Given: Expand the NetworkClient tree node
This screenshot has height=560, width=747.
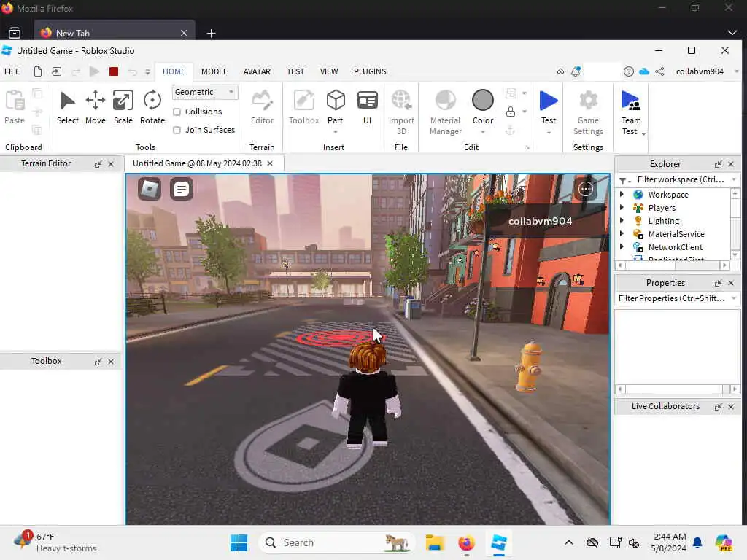Looking at the screenshot, I should [622, 246].
